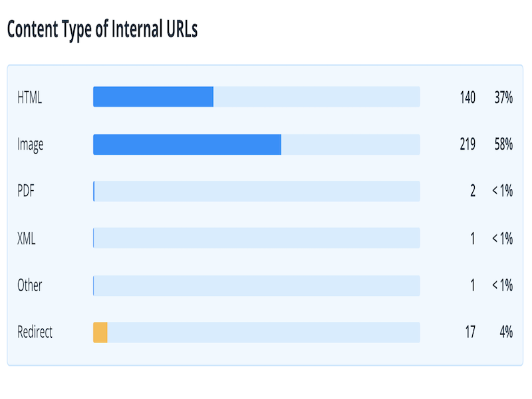This screenshot has width=532, height=399.
Task: Click the orange Redirect bar segment
Action: [100, 332]
